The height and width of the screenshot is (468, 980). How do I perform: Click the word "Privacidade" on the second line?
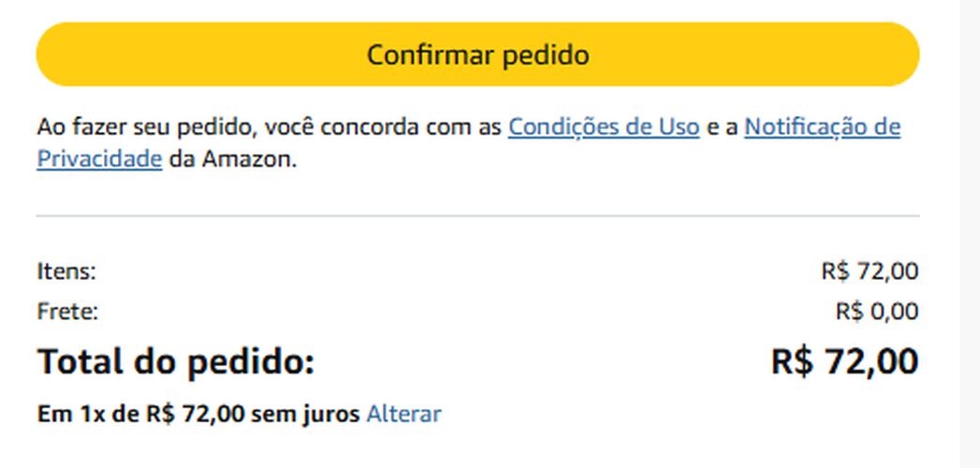tap(100, 158)
